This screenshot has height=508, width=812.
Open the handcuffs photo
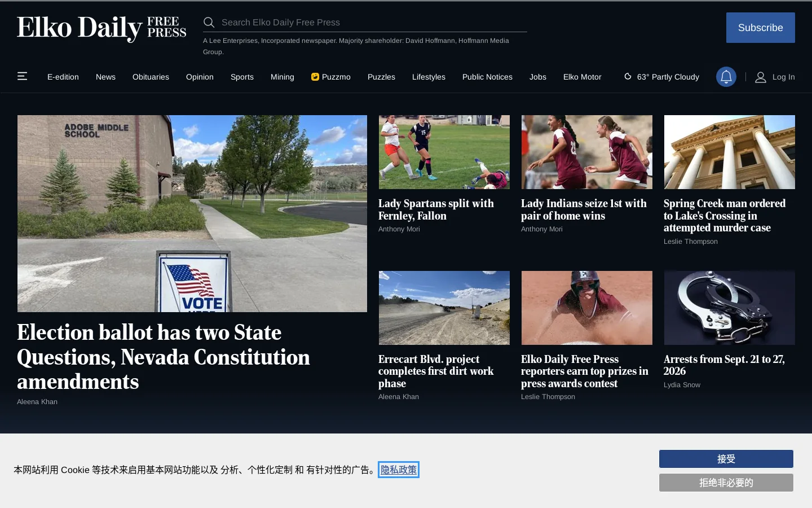point(730,308)
